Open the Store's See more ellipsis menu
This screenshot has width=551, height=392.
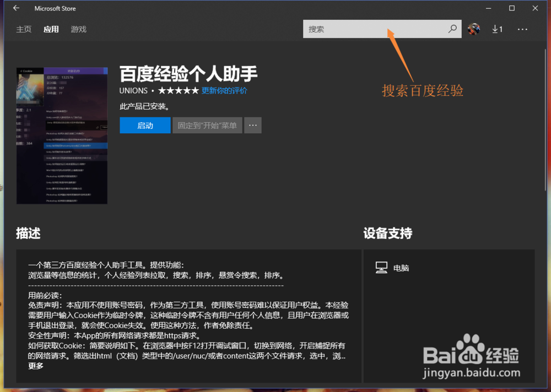point(522,29)
